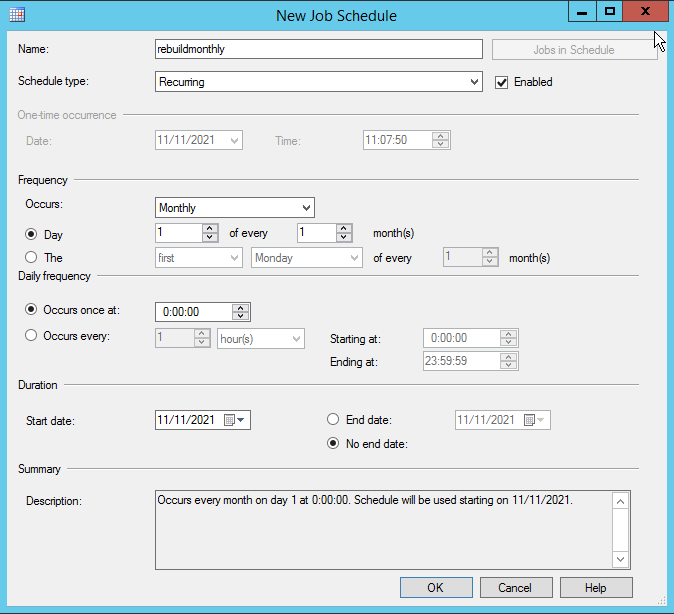The image size is (674, 614).
Task: Select the No end date radio button
Action: (333, 443)
